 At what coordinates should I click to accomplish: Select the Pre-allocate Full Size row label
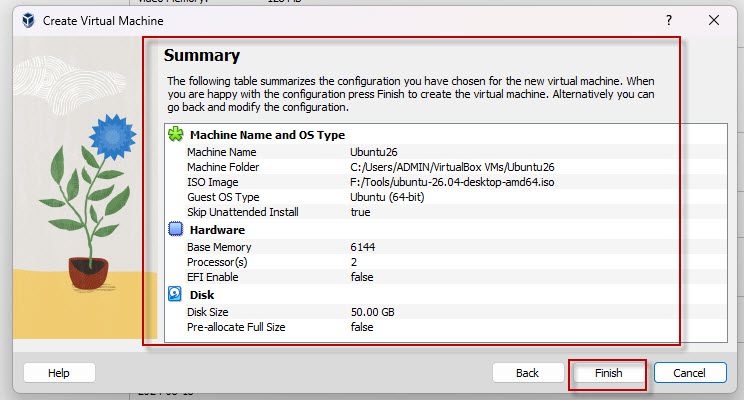point(236,327)
